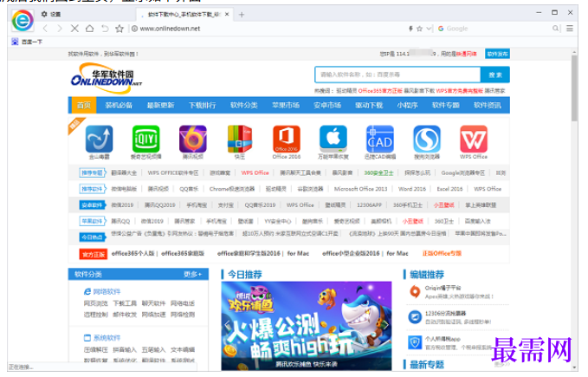Open the settings gear in the tab bar
Screen dimensions: 588x377
(x=44, y=14)
